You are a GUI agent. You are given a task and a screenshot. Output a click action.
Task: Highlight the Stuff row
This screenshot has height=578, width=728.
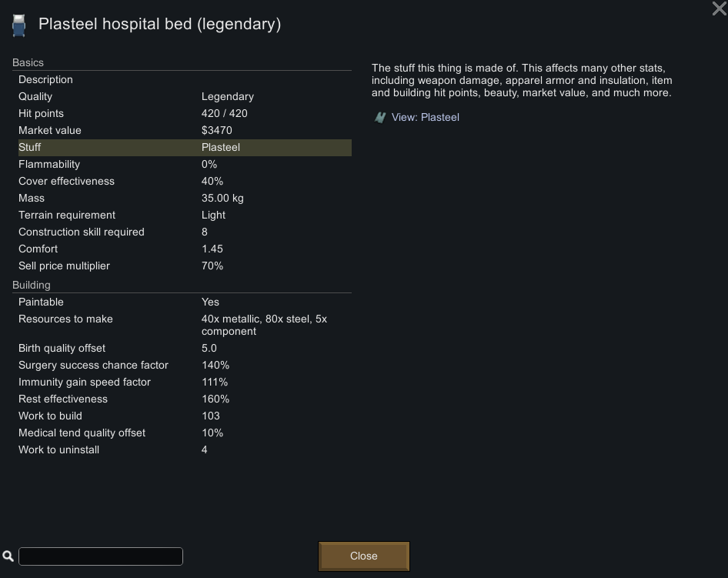click(x=183, y=148)
